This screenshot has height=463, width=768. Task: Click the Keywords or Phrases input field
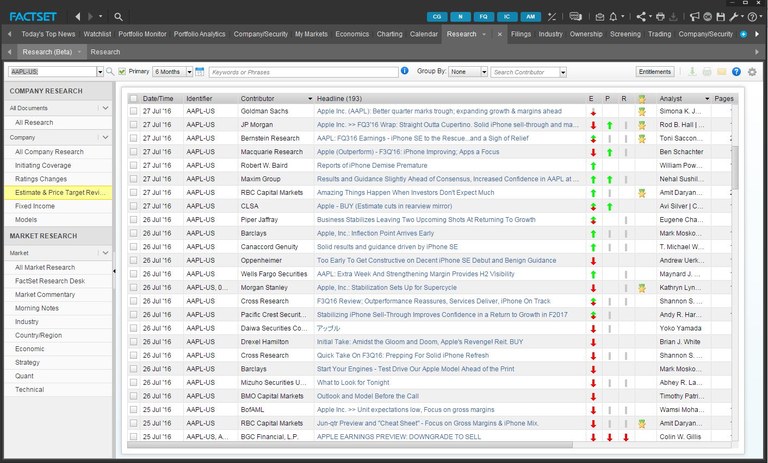[303, 72]
